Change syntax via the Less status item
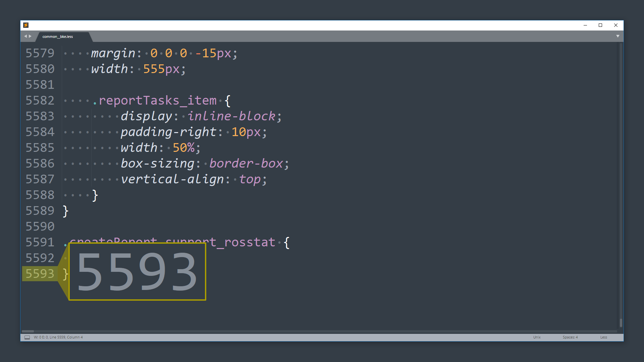Viewport: 644px width, 362px height. pos(603,337)
